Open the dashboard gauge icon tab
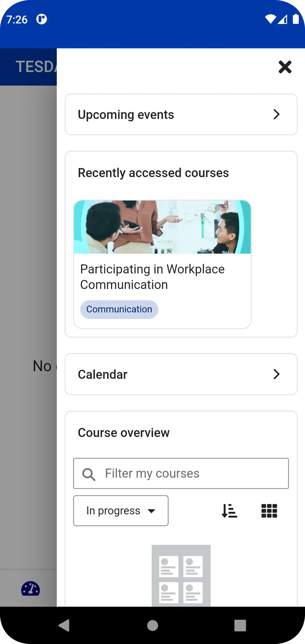 tap(30, 589)
